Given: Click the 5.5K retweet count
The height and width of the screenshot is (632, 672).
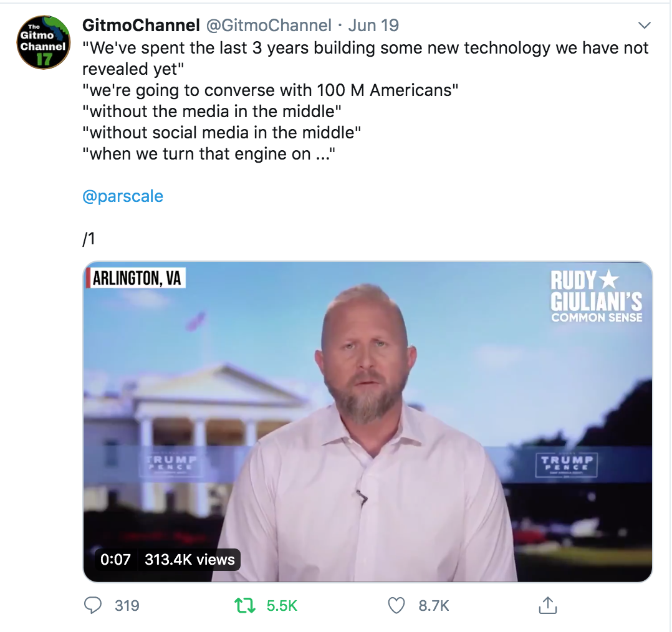Looking at the screenshot, I should [282, 605].
